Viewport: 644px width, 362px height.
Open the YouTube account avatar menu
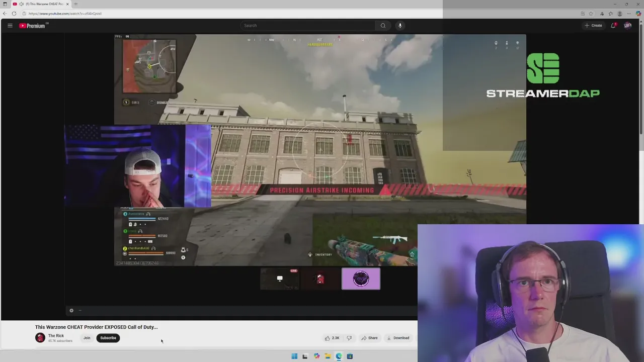(x=628, y=26)
